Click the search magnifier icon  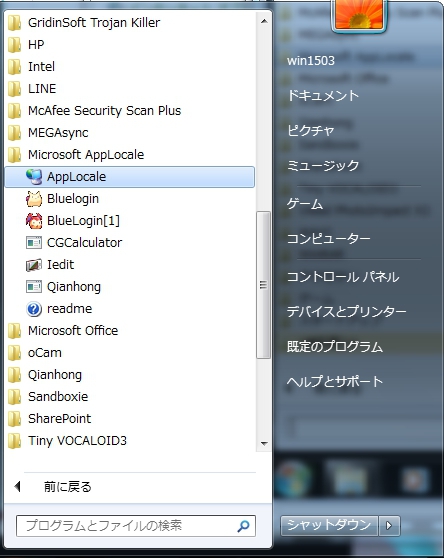[243, 526]
